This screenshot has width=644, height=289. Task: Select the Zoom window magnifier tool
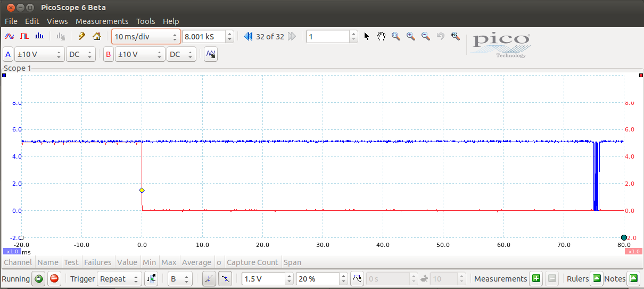tap(396, 36)
